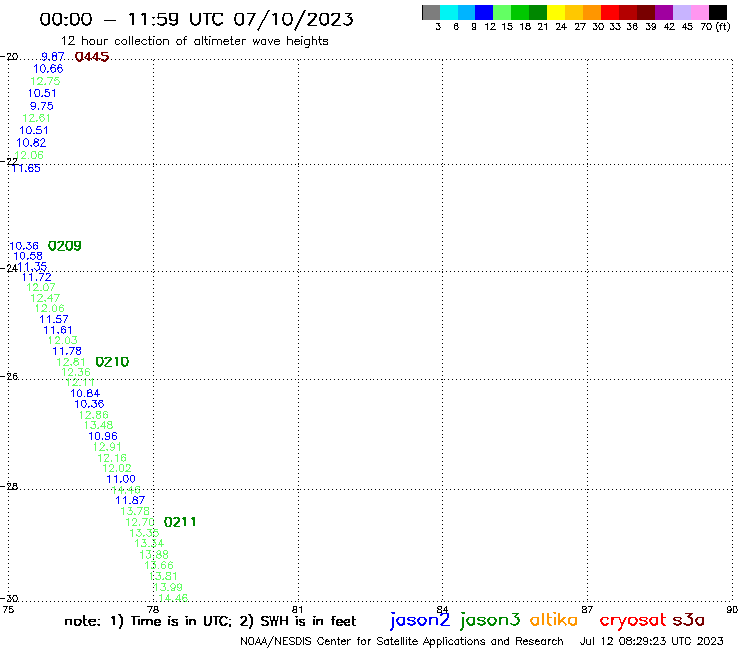
Task: Click the longitude label '81' on the axis
Action: (x=298, y=609)
